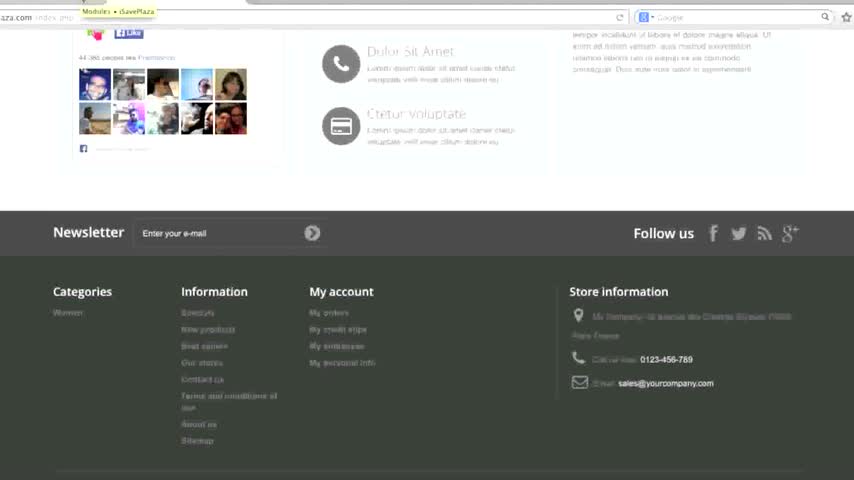The image size is (854, 480).
Task: Open the two-people selfie fan thumbnail
Action: pos(231,118)
